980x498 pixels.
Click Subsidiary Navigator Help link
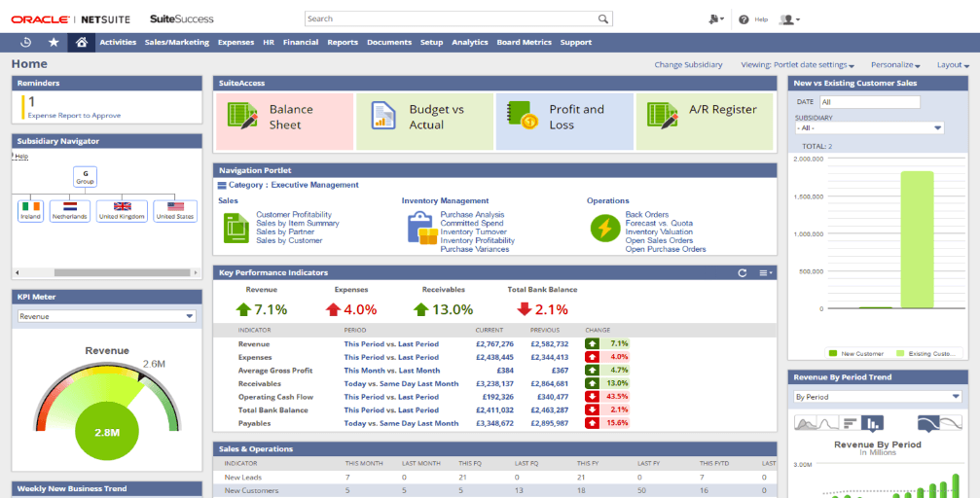(21, 157)
